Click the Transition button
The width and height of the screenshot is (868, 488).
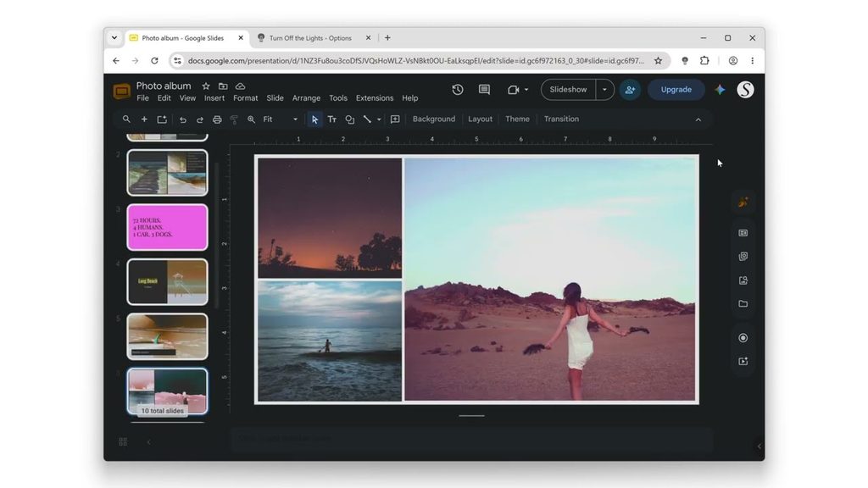click(561, 119)
